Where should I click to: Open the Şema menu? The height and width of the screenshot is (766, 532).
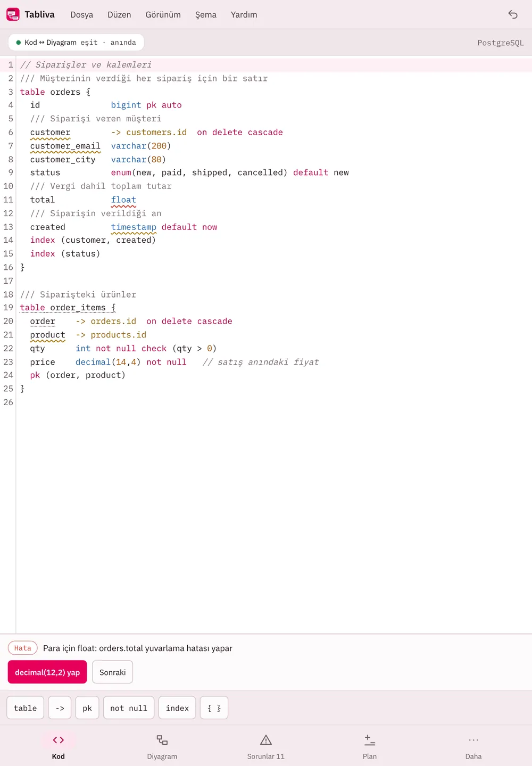tap(206, 15)
